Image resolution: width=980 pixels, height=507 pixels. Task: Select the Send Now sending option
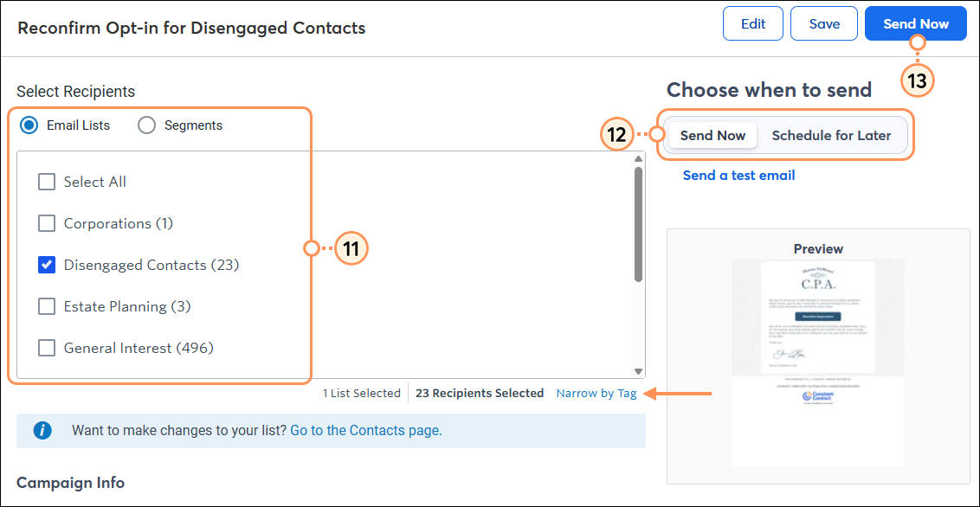(712, 135)
